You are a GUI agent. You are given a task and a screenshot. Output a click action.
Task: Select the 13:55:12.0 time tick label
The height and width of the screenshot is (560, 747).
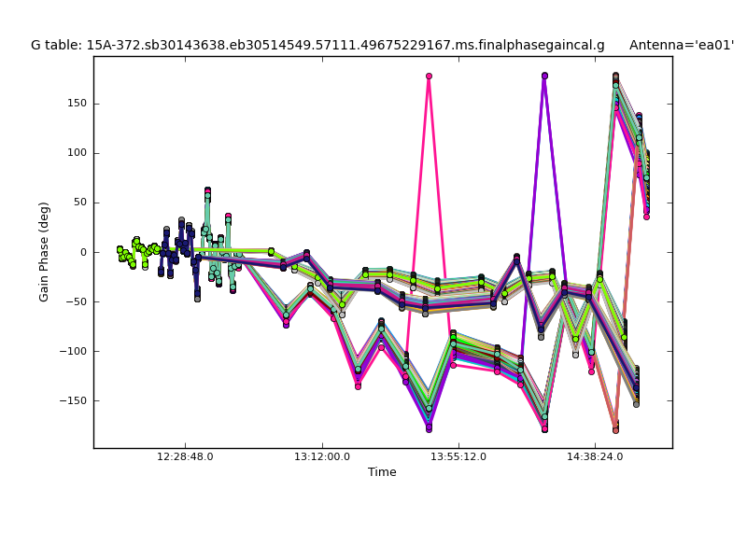(x=458, y=457)
